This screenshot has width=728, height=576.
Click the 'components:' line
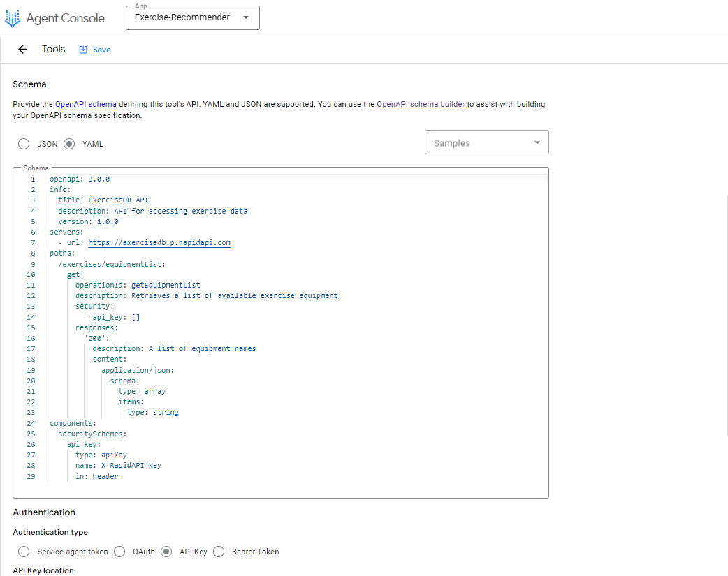pos(73,423)
